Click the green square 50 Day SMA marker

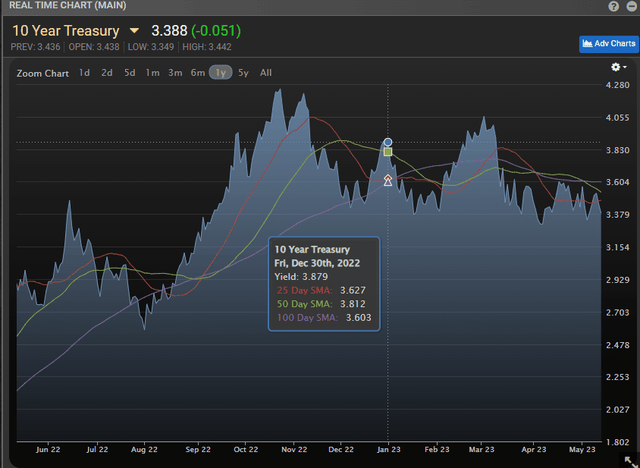coord(388,152)
